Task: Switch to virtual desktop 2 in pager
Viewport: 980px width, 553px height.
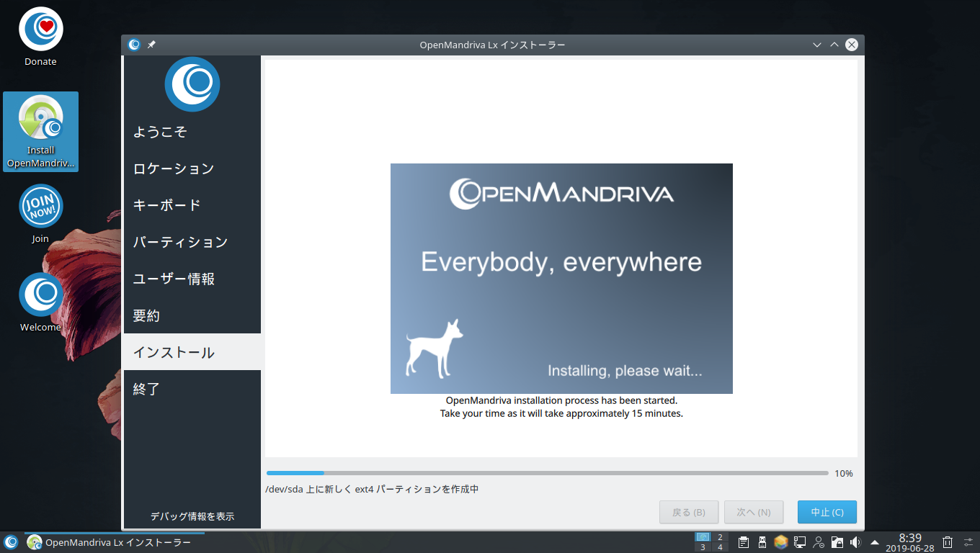Action: (x=720, y=537)
